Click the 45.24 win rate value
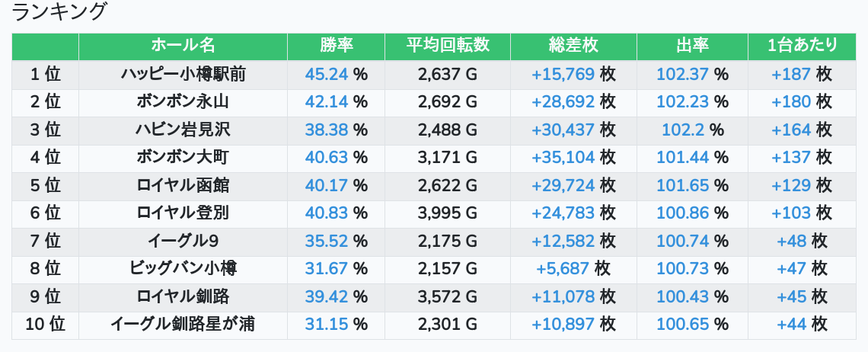Viewport: 868px width, 352px height. pyautogui.click(x=327, y=75)
